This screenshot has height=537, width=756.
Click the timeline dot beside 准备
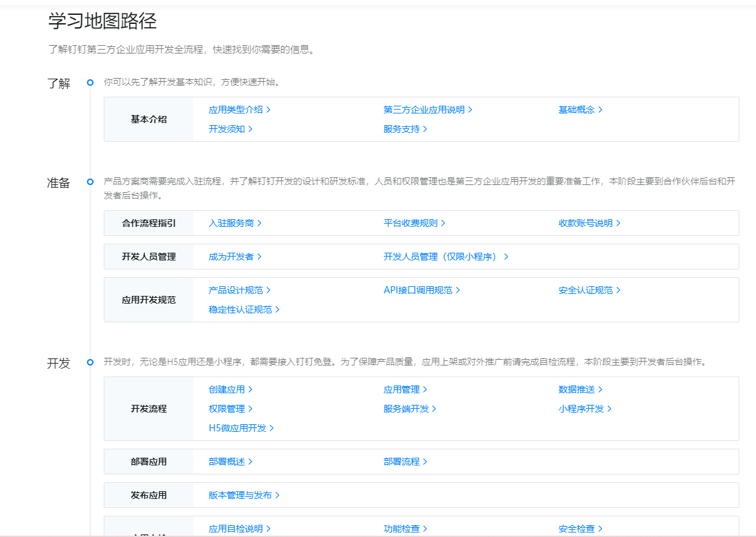tap(90, 182)
